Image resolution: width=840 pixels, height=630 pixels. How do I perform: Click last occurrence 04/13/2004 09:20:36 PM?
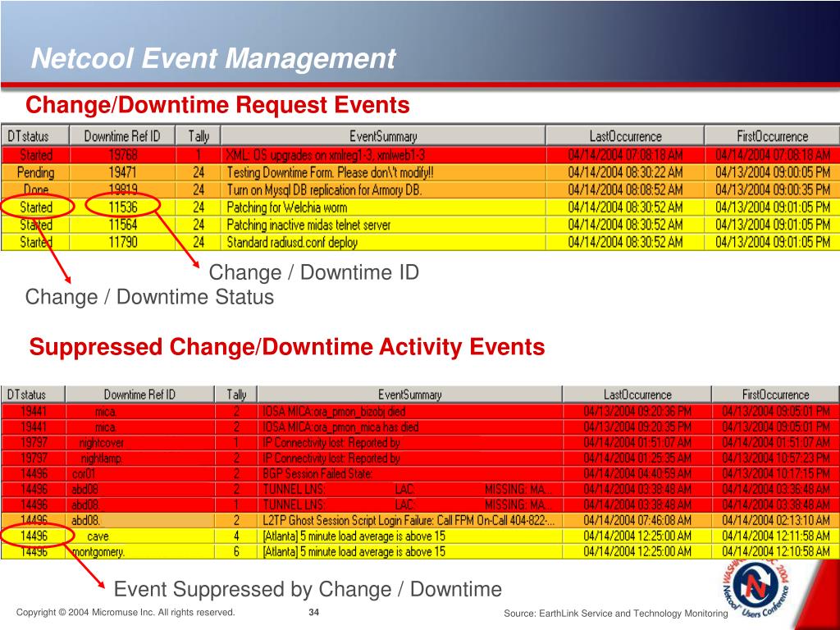tap(637, 412)
